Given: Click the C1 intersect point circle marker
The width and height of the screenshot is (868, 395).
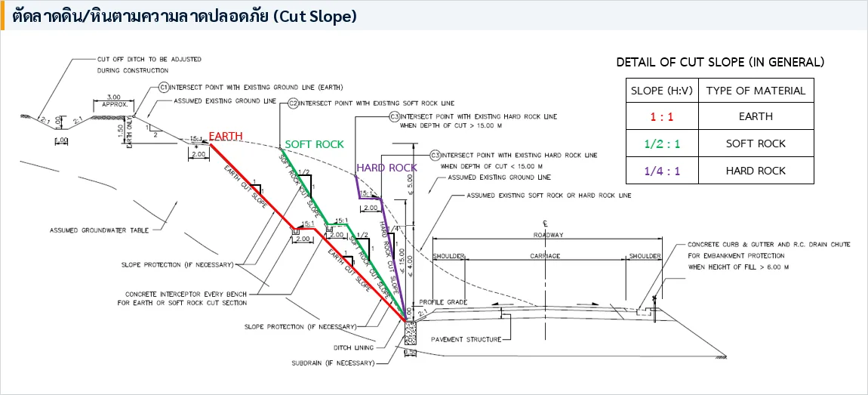Looking at the screenshot, I should [163, 88].
